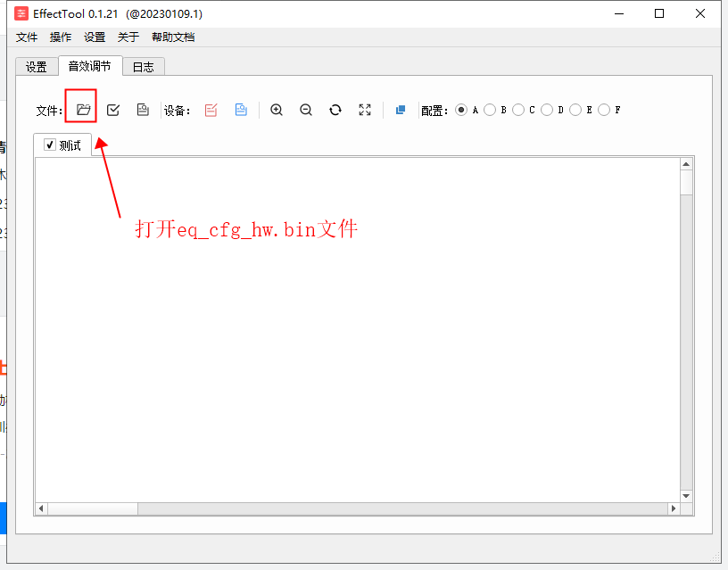Viewport: 728px width, 570px height.
Task: Toggle the 测试 checkbox
Action: pos(50,145)
